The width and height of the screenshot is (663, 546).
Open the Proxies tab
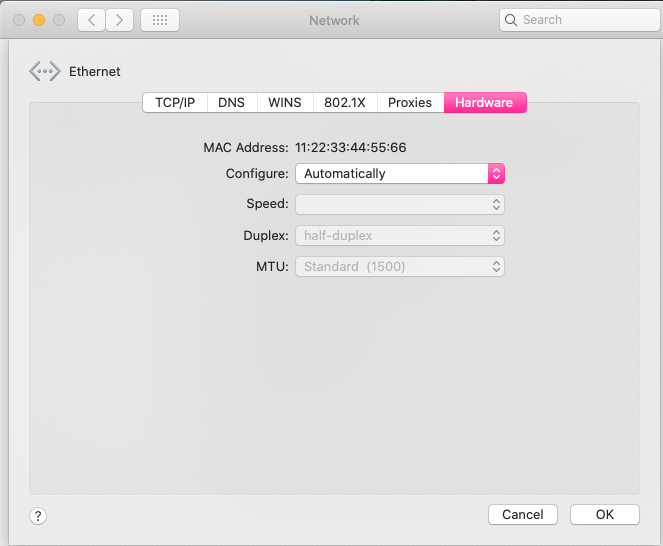[x=410, y=102]
